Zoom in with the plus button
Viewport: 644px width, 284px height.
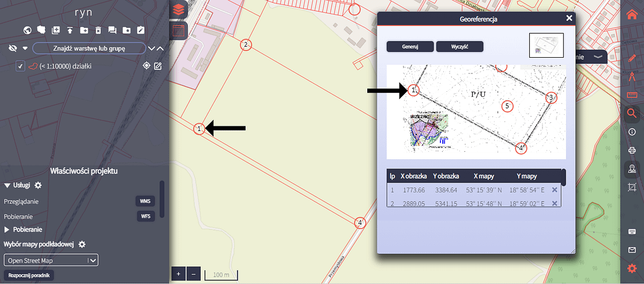coord(178,273)
